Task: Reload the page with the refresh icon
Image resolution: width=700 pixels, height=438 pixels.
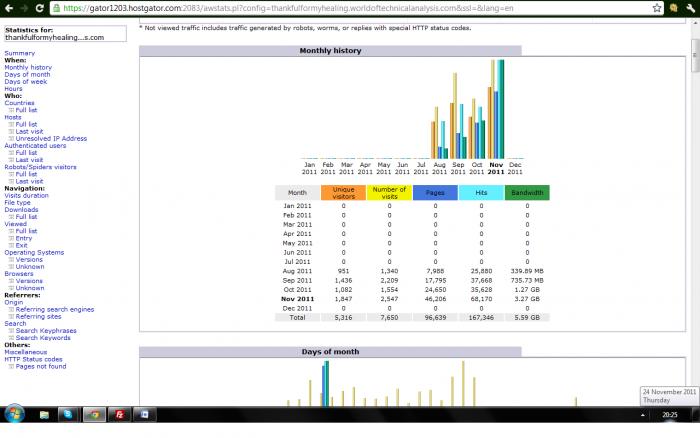Action: coord(39,8)
